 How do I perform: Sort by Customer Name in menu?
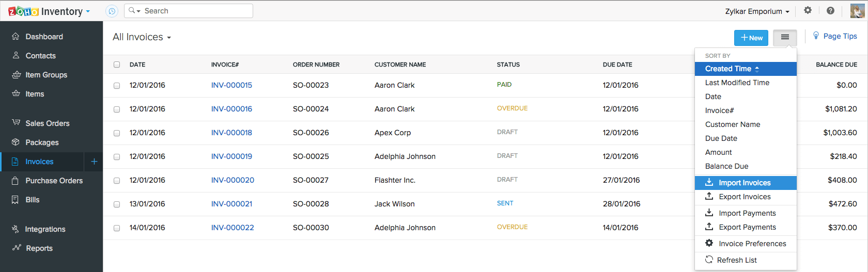point(732,124)
